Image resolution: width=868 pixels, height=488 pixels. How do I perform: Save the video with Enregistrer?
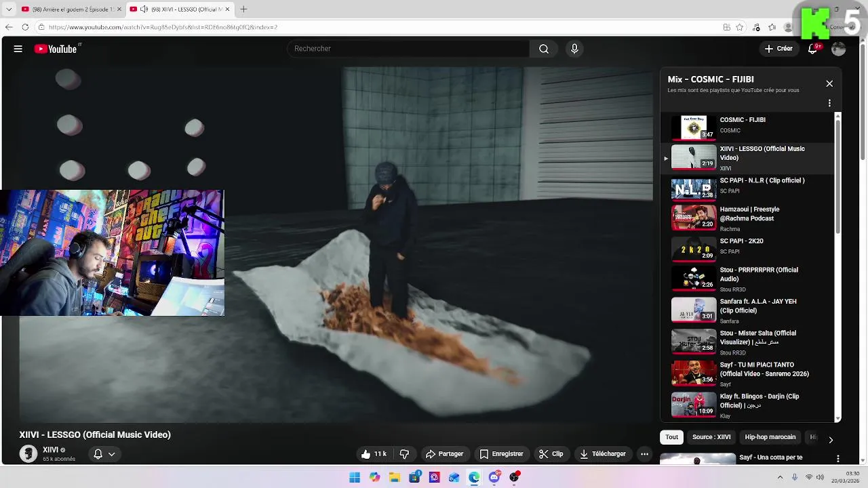click(x=501, y=454)
